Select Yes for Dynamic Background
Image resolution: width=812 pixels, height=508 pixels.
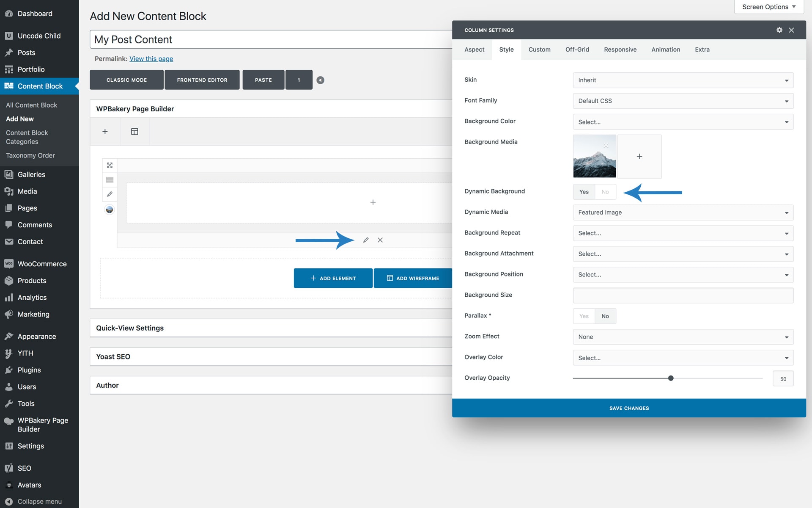584,192
